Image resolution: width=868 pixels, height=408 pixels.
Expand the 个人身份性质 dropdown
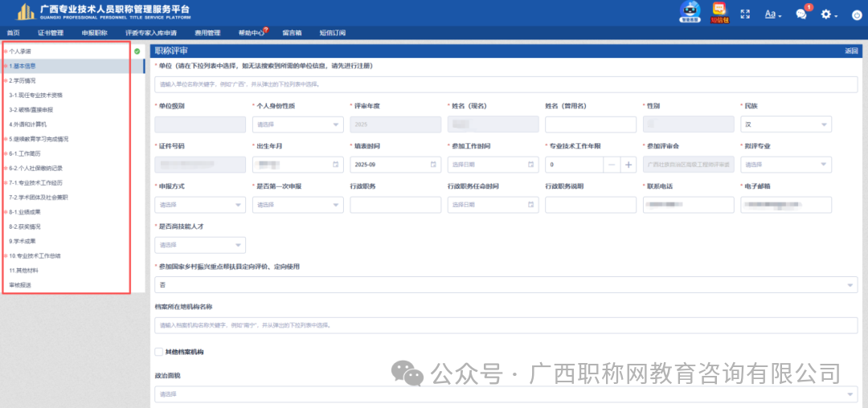[x=297, y=124]
